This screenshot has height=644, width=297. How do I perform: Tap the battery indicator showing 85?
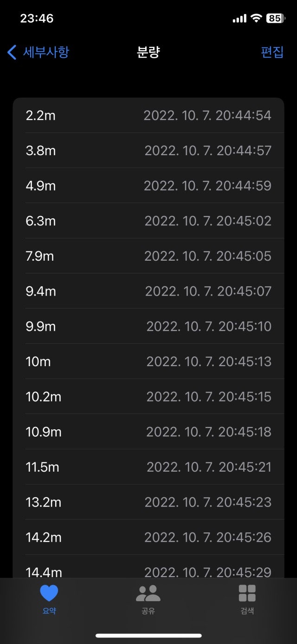pos(275,19)
